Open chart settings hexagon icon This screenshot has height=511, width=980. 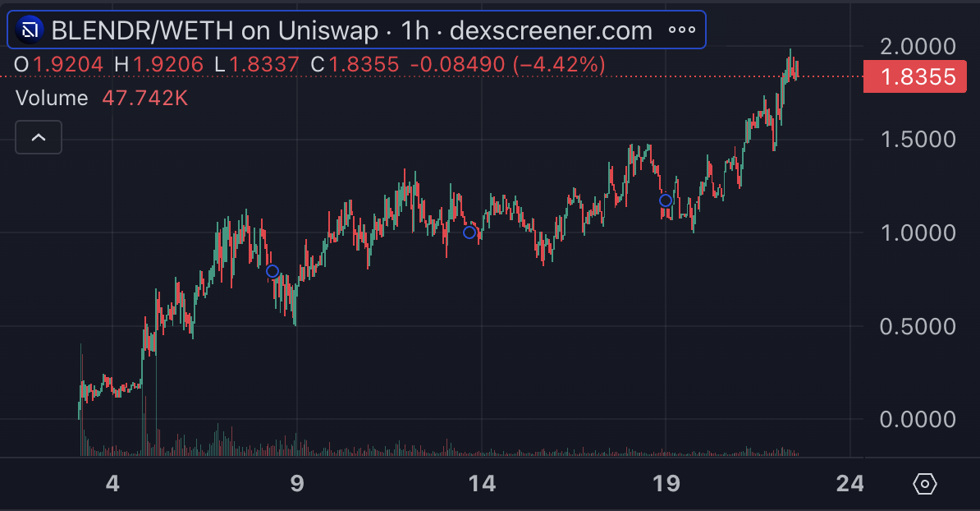[x=924, y=484]
